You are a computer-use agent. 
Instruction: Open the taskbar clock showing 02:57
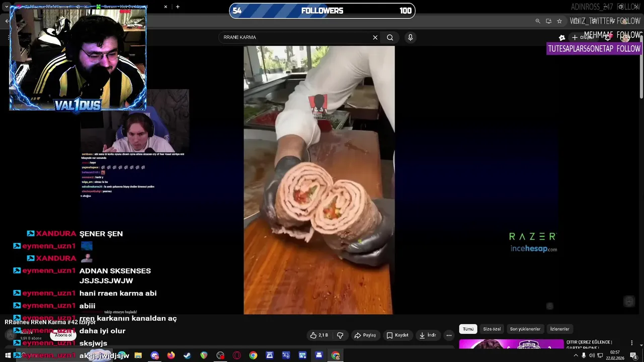tap(614, 355)
